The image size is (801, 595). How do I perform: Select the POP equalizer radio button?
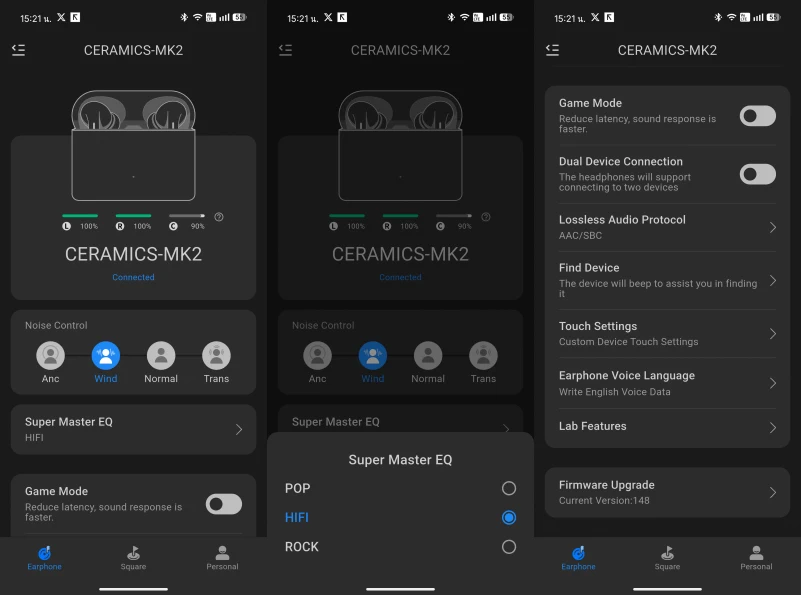(509, 488)
